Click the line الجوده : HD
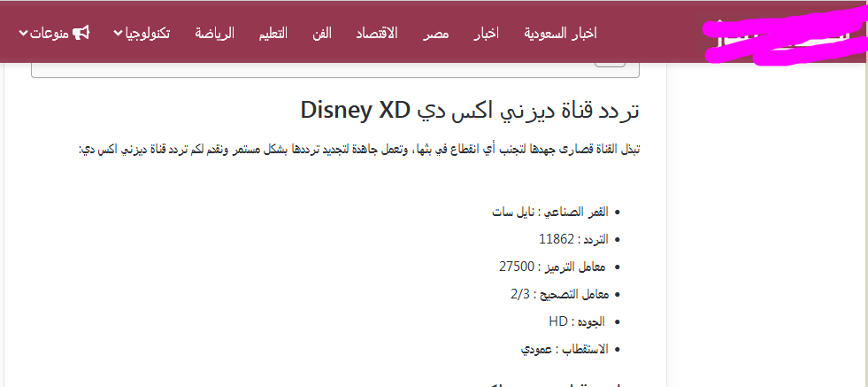 [x=579, y=321]
